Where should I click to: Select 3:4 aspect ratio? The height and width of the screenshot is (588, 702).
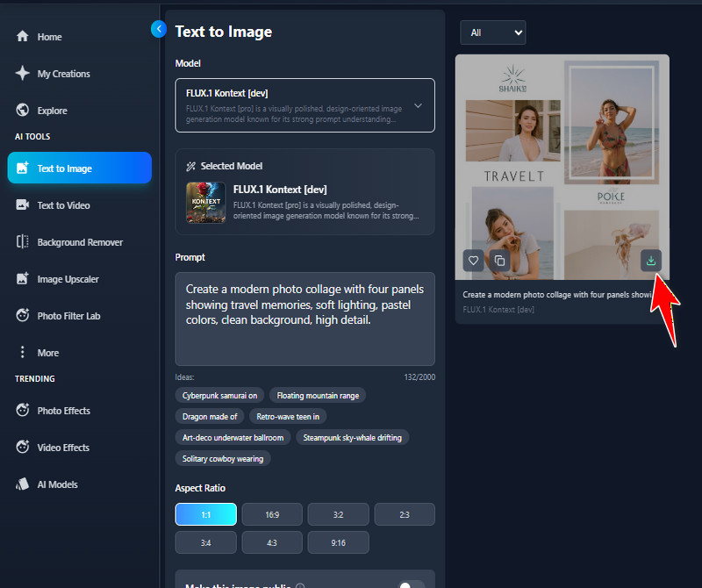tap(206, 542)
